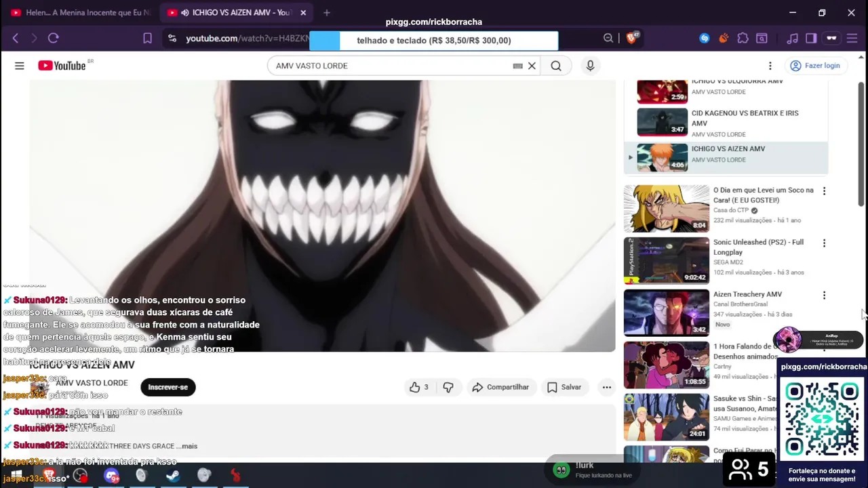The height and width of the screenshot is (488, 868).
Task: Click the video player to pause
Action: coord(322,216)
